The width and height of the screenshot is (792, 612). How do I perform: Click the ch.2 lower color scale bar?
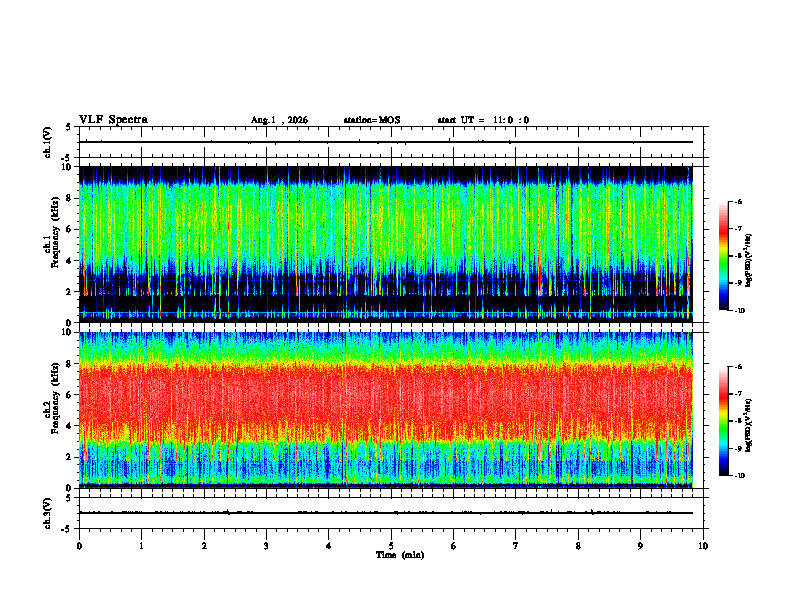click(x=723, y=421)
